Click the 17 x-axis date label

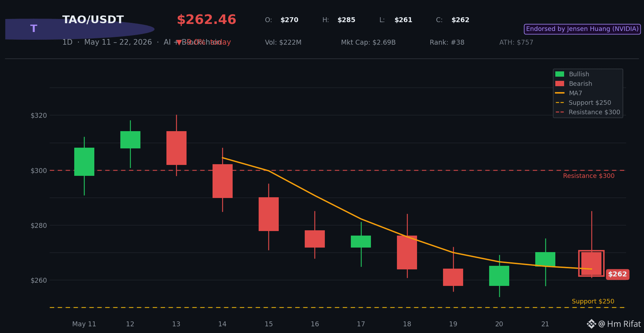[361, 324]
